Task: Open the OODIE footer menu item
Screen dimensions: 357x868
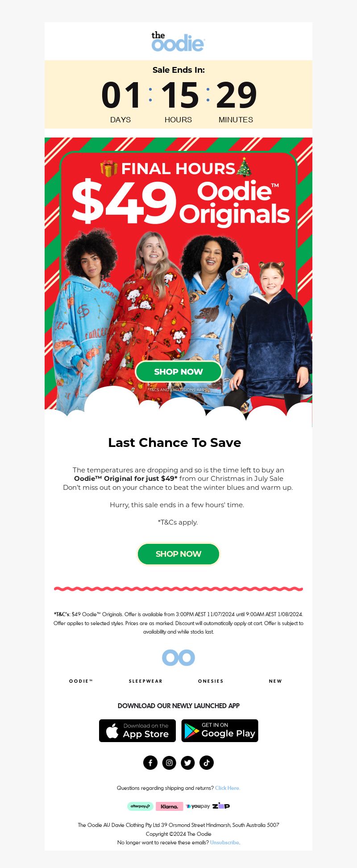Action: [x=81, y=681]
